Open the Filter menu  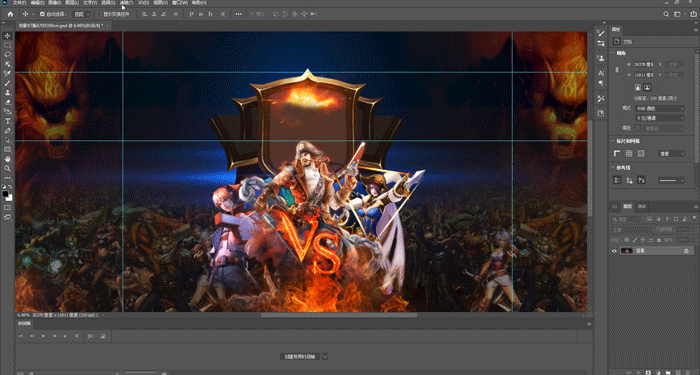126,3
